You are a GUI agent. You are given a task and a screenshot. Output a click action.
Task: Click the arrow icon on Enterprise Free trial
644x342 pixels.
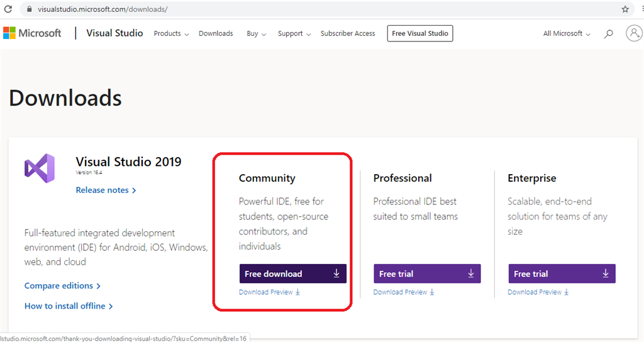(606, 273)
